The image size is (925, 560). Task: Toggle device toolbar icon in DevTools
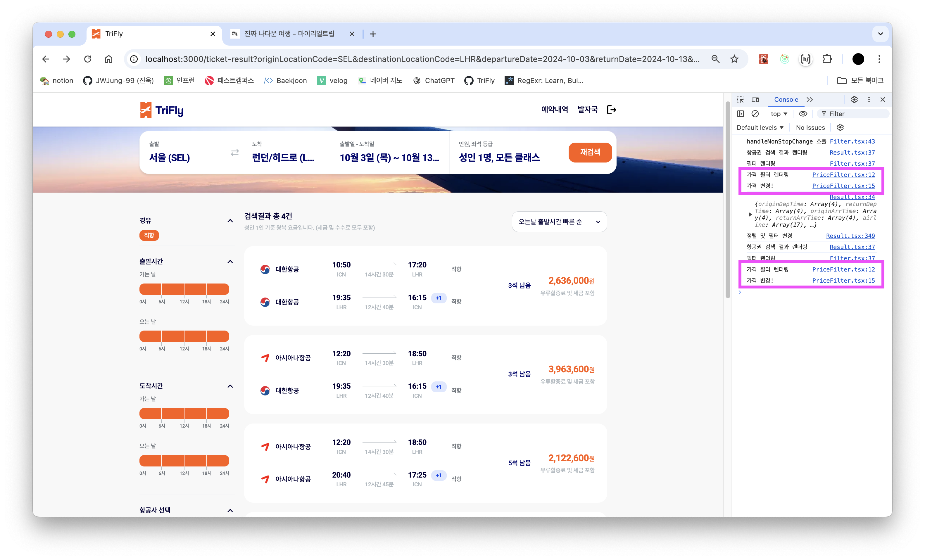755,99
